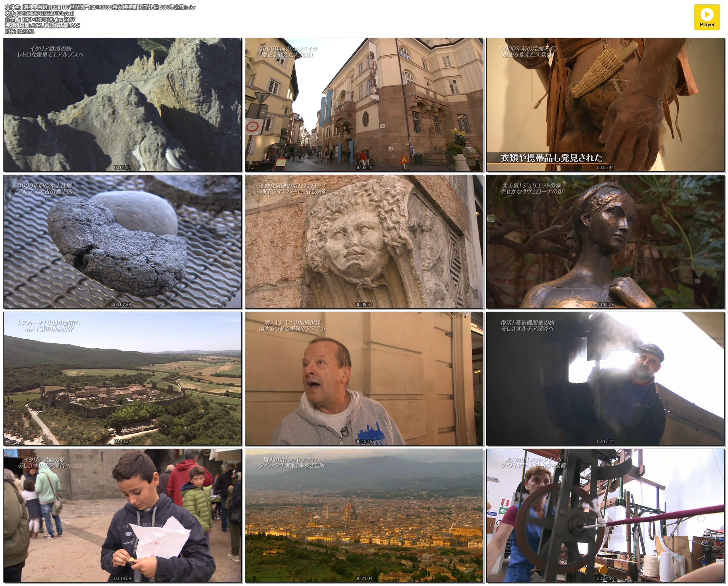The image size is (728, 586).
Task: Open the silk winding machine thumbnail
Action: click(x=605, y=516)
